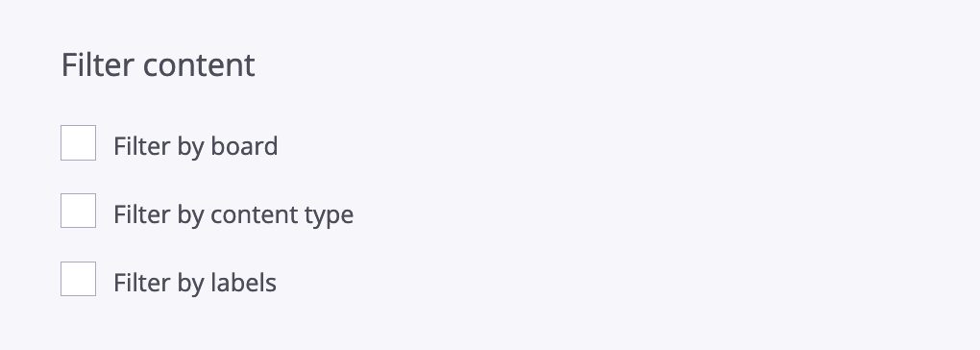Image resolution: width=980 pixels, height=350 pixels.
Task: Toggle board filtering on
Action: [78, 142]
